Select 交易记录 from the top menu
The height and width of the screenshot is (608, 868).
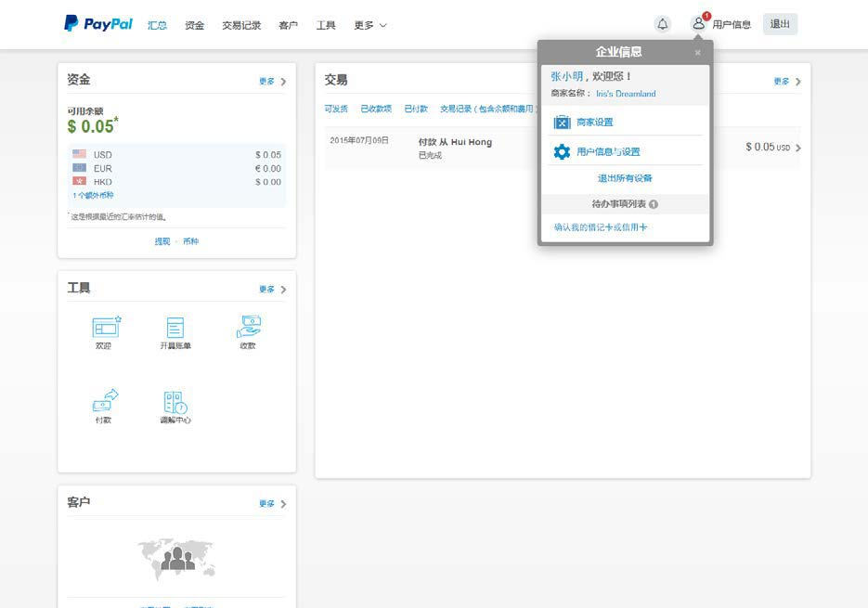[242, 25]
